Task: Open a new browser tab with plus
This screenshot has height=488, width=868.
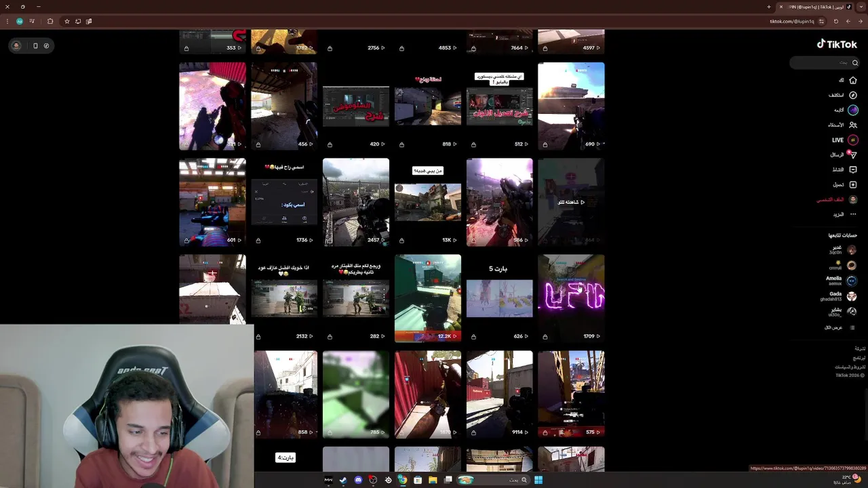Action: click(x=768, y=7)
